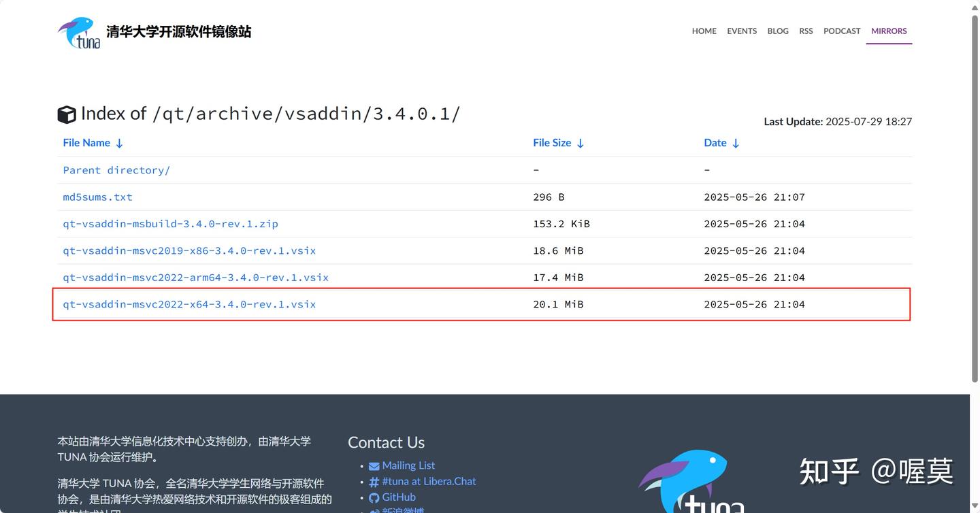Click the Weibo icon in the footer
This screenshot has width=980, height=513.
tap(374, 510)
